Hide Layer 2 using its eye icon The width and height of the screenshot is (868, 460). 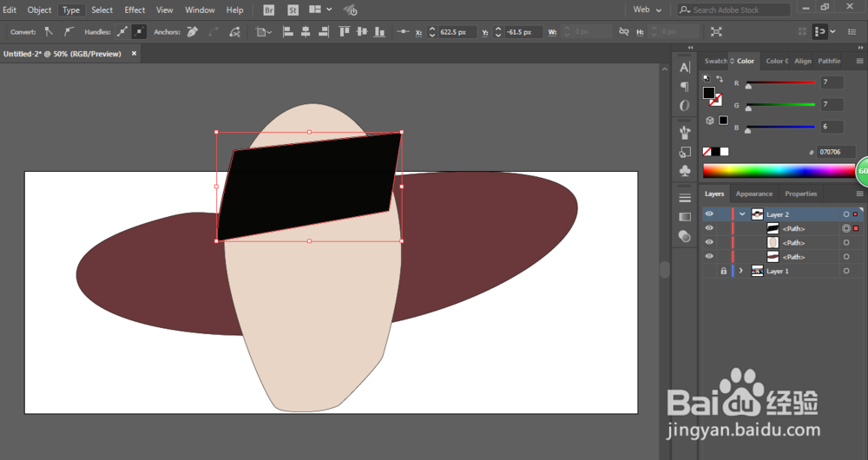(x=709, y=214)
